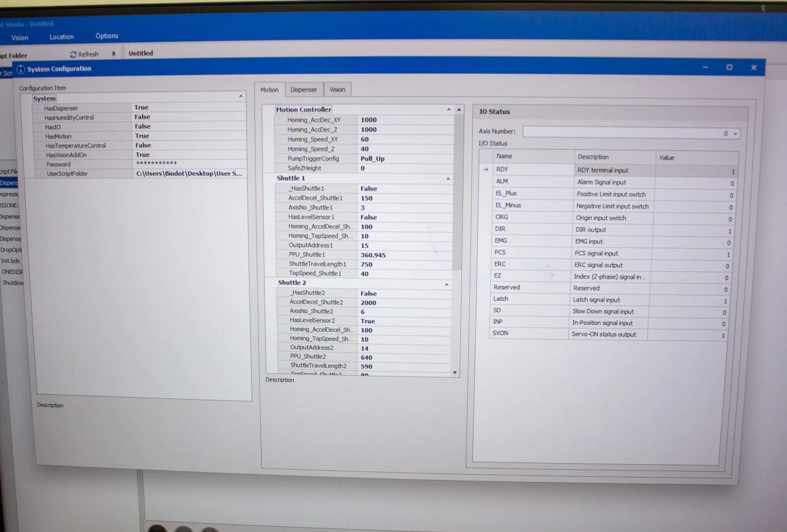Select the HasIO property row
Screen dimensions: 787x532
point(139,126)
